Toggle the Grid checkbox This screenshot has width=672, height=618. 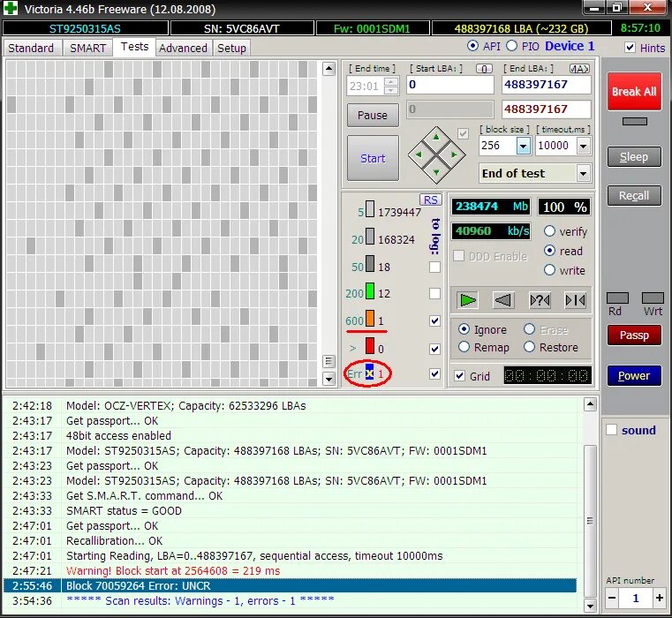459,376
